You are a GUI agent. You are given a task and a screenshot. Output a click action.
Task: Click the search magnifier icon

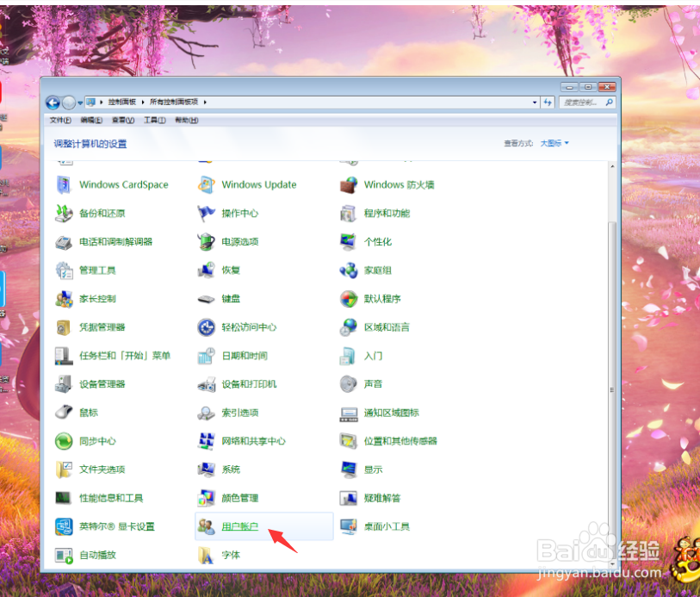click(x=610, y=103)
